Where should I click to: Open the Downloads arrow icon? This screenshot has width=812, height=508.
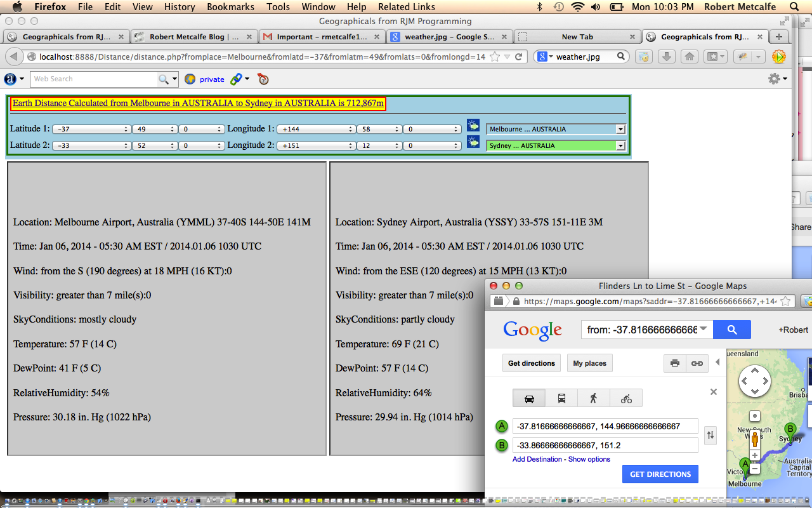(666, 57)
